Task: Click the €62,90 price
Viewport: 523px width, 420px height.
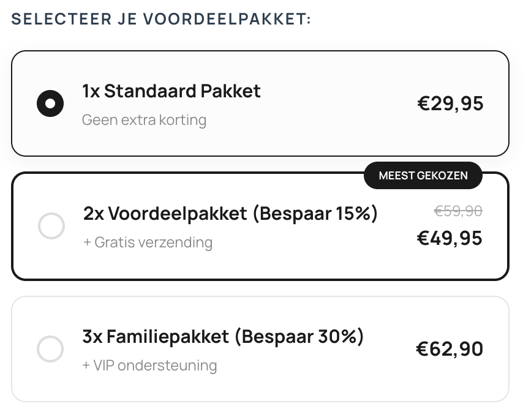Action: coord(450,349)
